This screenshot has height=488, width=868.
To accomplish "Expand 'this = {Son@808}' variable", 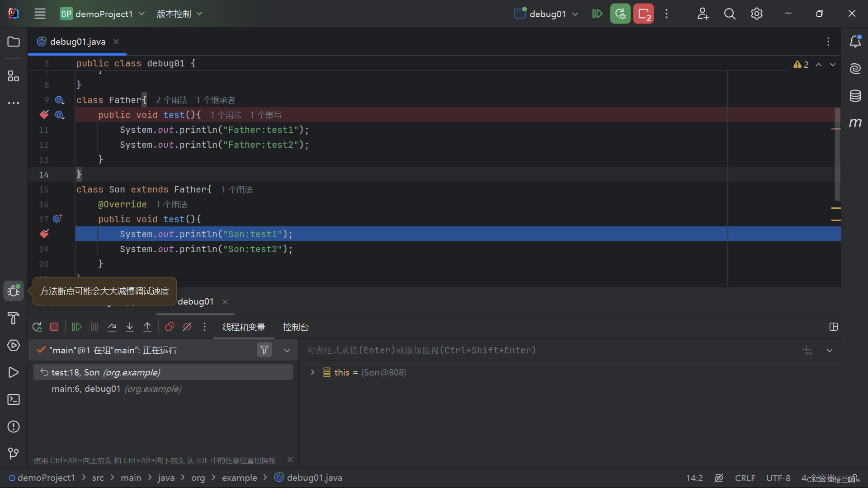I will coord(312,372).
